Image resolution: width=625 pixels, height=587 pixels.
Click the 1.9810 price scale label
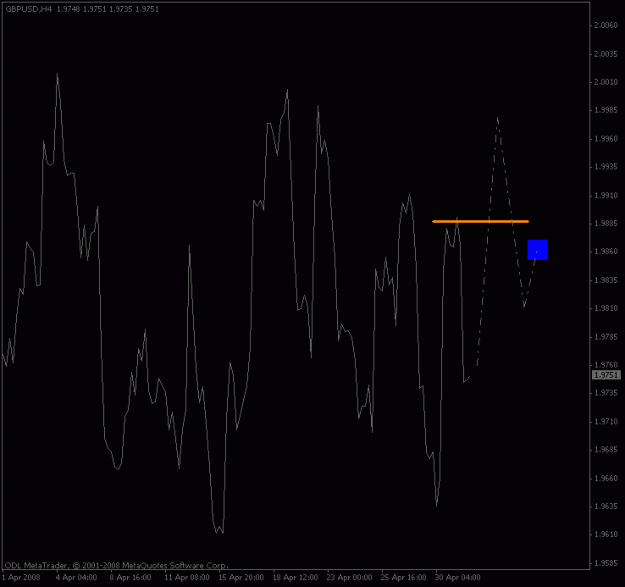(x=606, y=308)
